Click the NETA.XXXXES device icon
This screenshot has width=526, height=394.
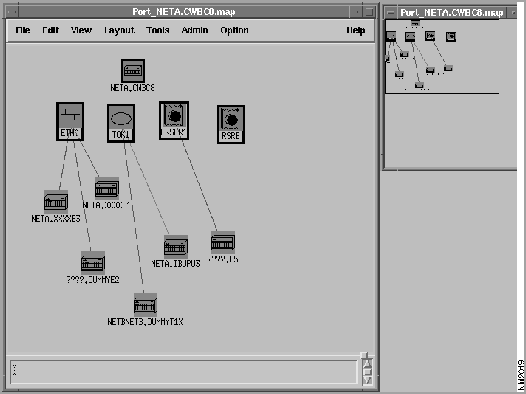tap(56, 202)
